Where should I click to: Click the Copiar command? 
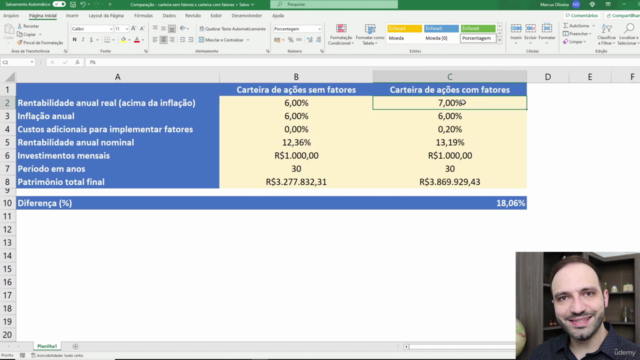coord(27,34)
